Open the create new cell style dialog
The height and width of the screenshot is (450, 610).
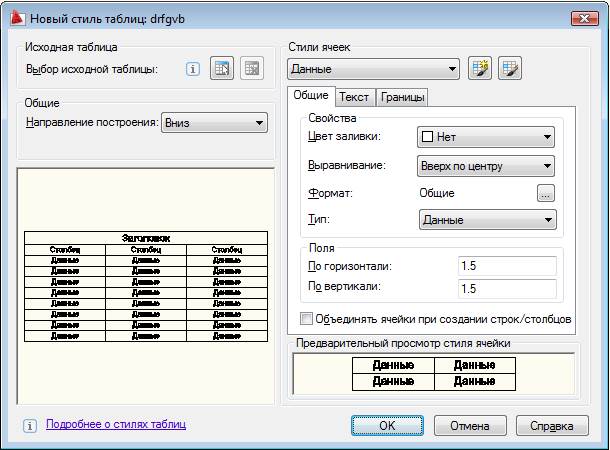pyautogui.click(x=483, y=69)
